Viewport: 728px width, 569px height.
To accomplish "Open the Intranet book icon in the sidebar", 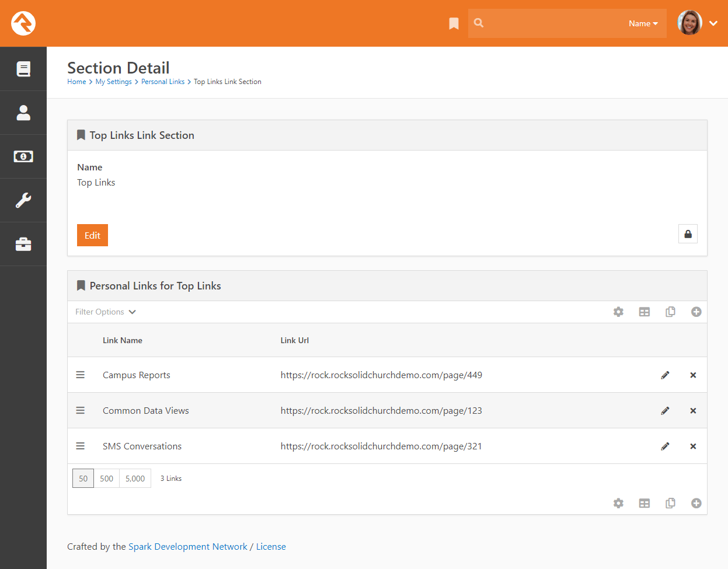I will click(x=23, y=69).
